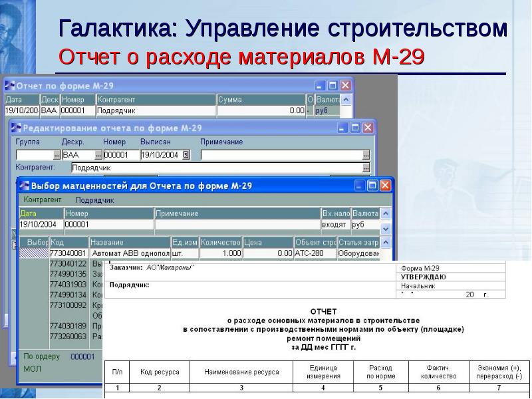Image resolution: width=532 pixels, height=399 pixels.
Task: Open the Дескр. lookup button next to ВАА
Action: coord(98,155)
